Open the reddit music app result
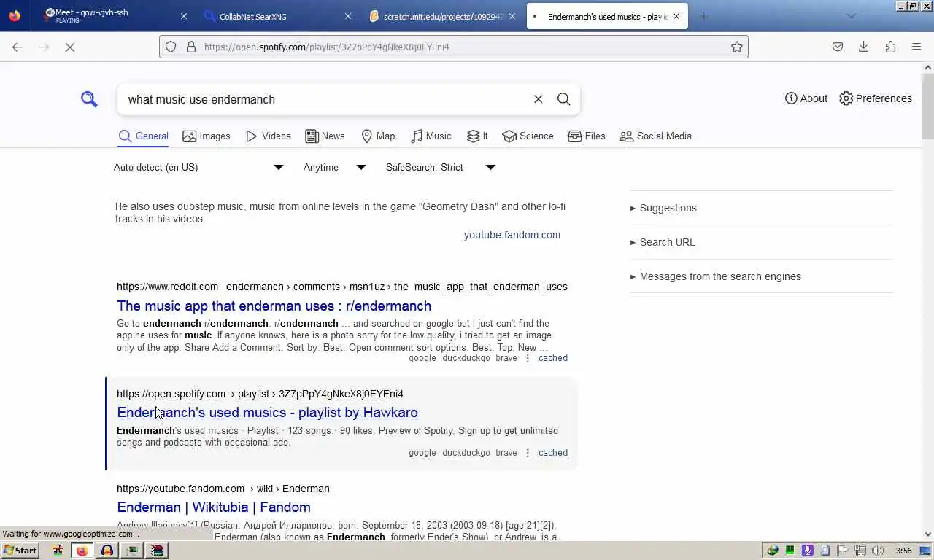 274,306
